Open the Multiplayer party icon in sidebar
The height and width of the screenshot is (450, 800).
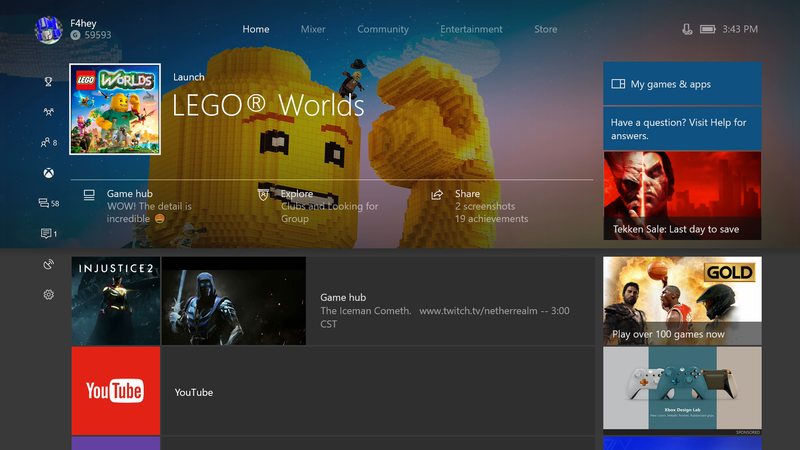pos(48,112)
